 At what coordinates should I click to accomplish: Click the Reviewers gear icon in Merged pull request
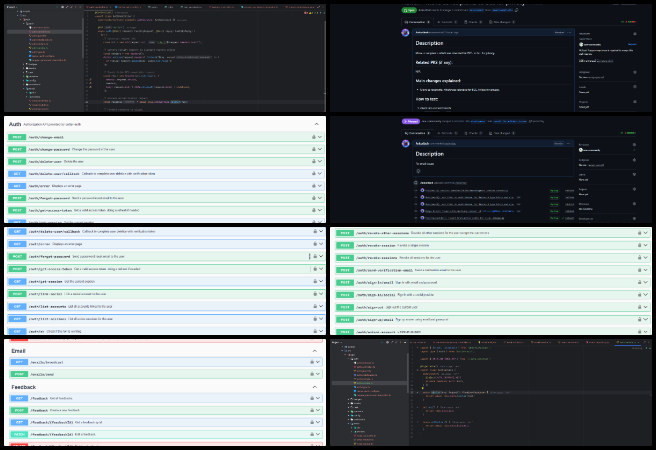click(635, 145)
